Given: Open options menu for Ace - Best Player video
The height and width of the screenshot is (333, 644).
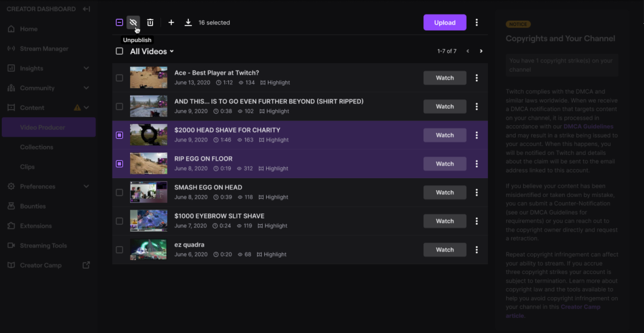Looking at the screenshot, I should 477,77.
